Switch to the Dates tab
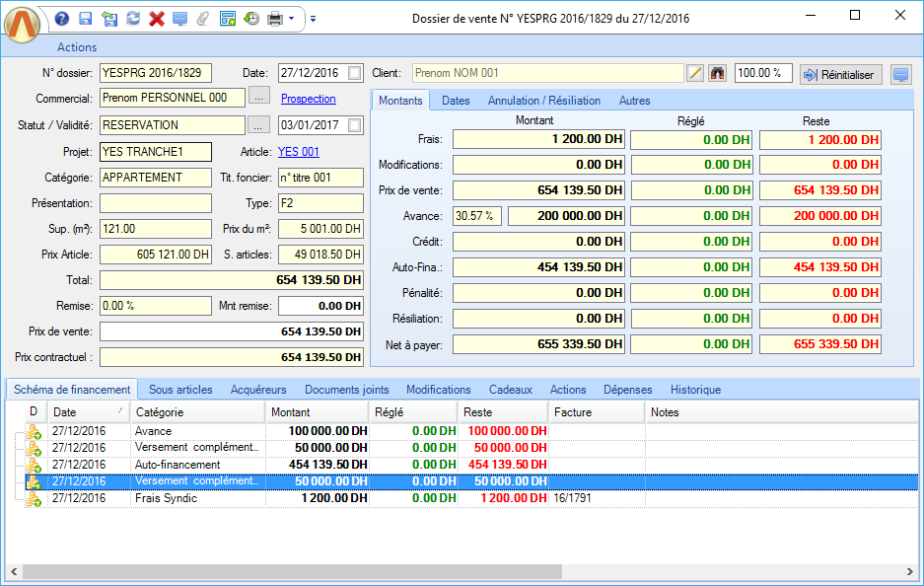 pyautogui.click(x=456, y=101)
